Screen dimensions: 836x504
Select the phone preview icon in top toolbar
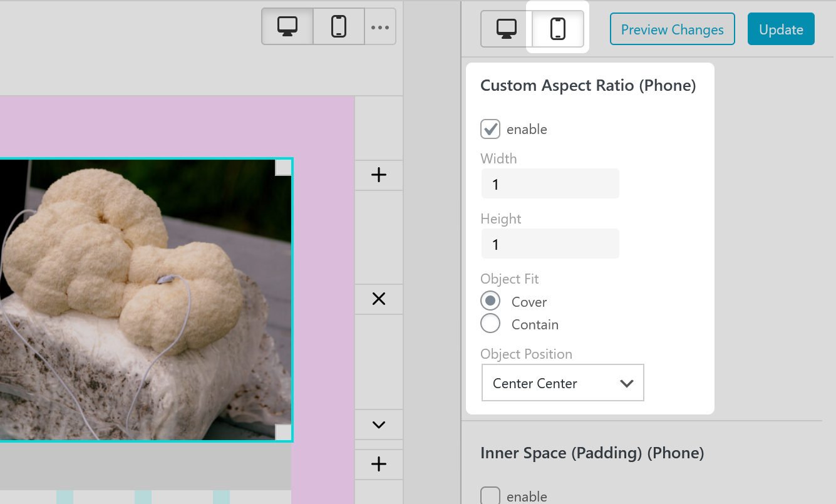click(x=338, y=26)
